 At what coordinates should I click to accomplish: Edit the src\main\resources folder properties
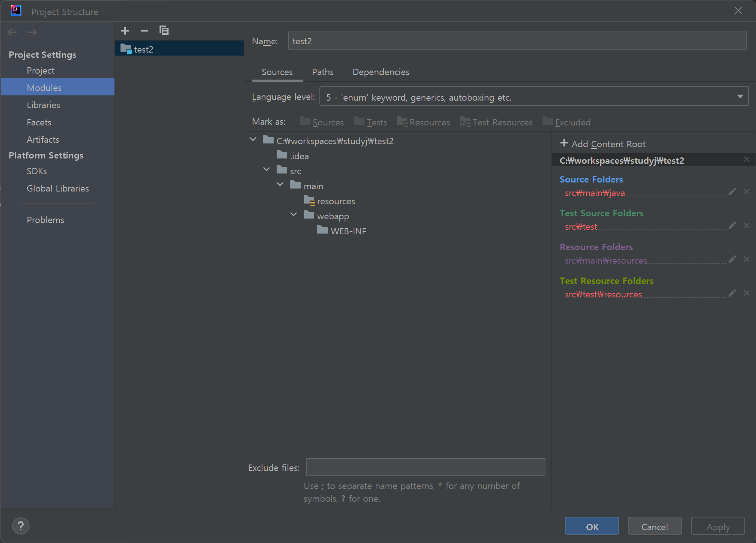[x=732, y=259]
